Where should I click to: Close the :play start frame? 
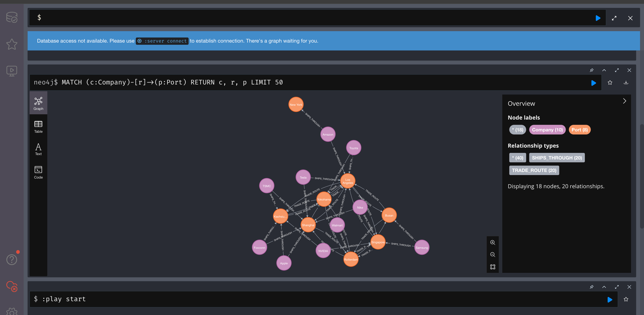click(629, 287)
